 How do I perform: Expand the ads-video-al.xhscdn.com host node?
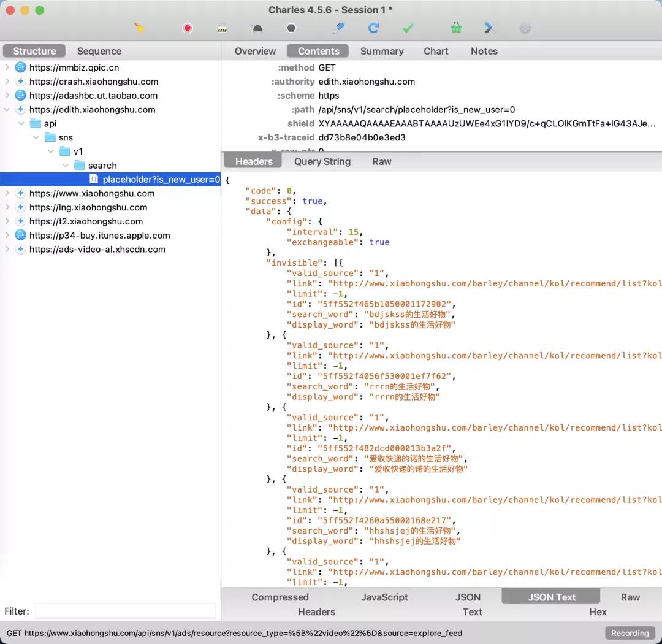pyautogui.click(x=7, y=249)
